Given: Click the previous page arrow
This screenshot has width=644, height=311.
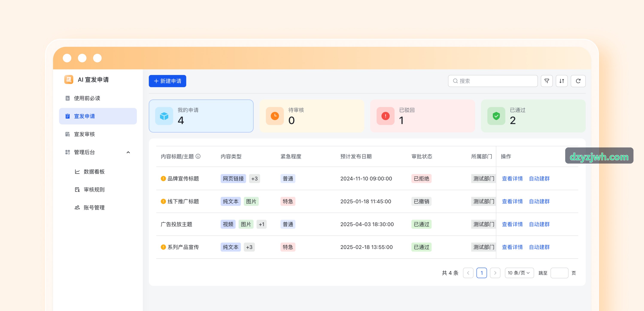Looking at the screenshot, I should click(x=468, y=273).
